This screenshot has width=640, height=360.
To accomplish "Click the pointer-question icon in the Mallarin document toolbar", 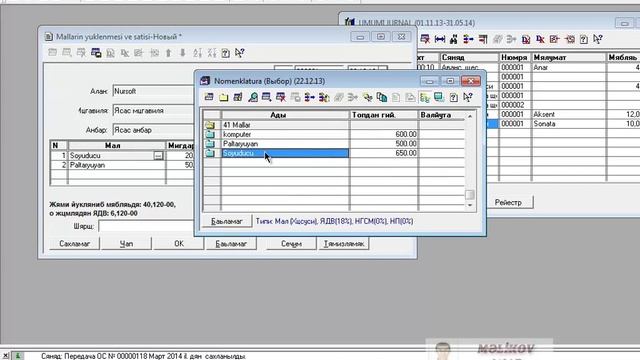I will click(x=240, y=53).
